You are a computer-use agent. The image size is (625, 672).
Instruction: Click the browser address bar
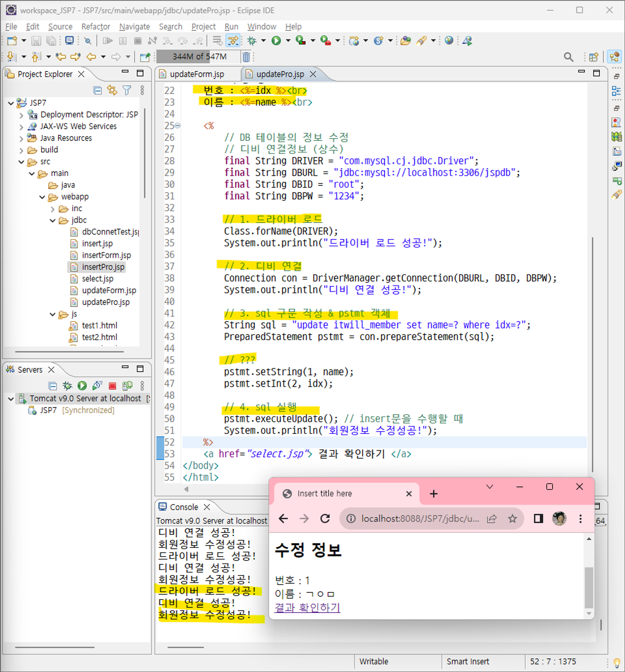[x=420, y=518]
